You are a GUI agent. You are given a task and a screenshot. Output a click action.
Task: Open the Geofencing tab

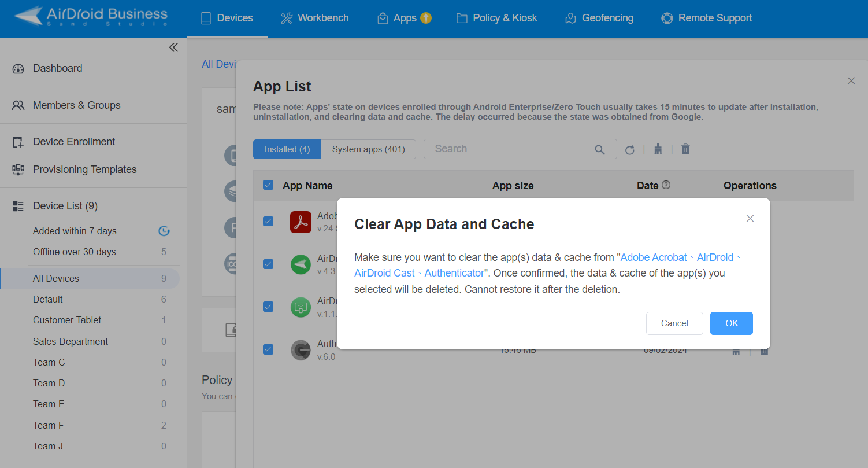(x=599, y=18)
